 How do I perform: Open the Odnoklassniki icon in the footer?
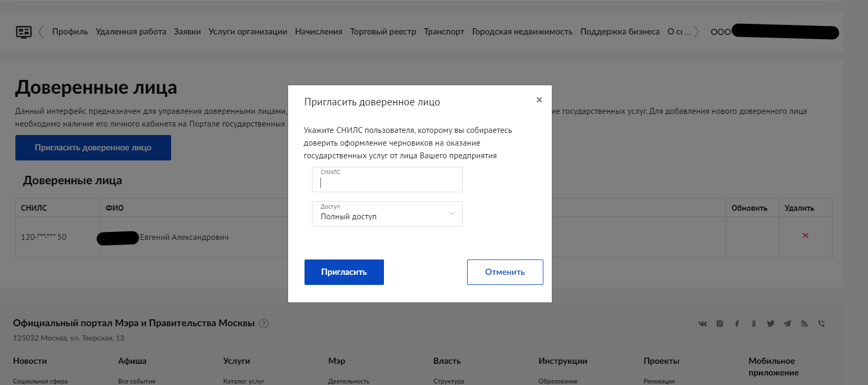[754, 324]
